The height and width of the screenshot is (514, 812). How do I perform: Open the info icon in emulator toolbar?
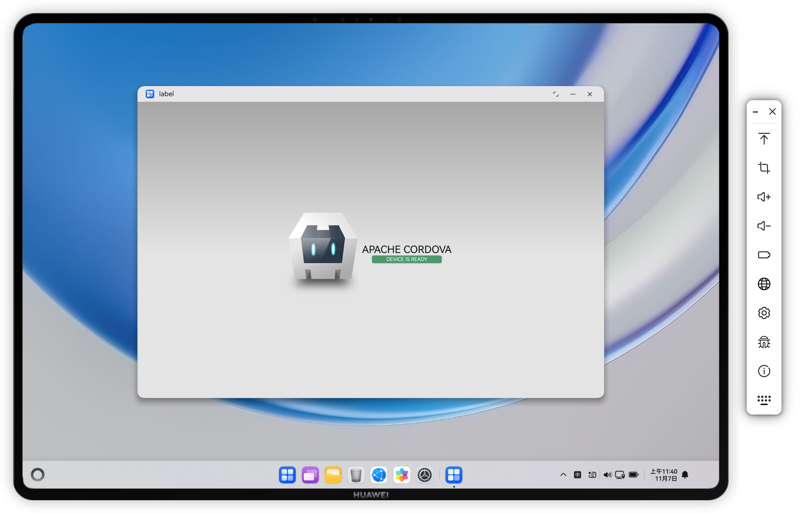click(764, 371)
